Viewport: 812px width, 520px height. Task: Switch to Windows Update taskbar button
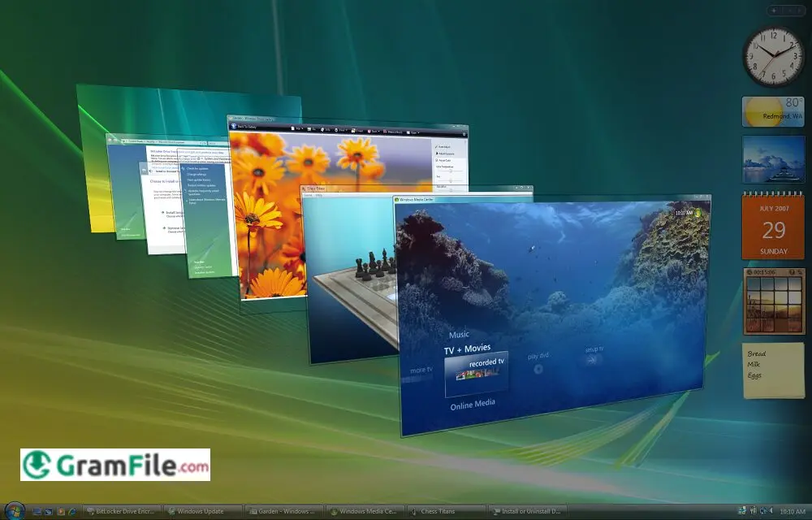click(x=203, y=512)
